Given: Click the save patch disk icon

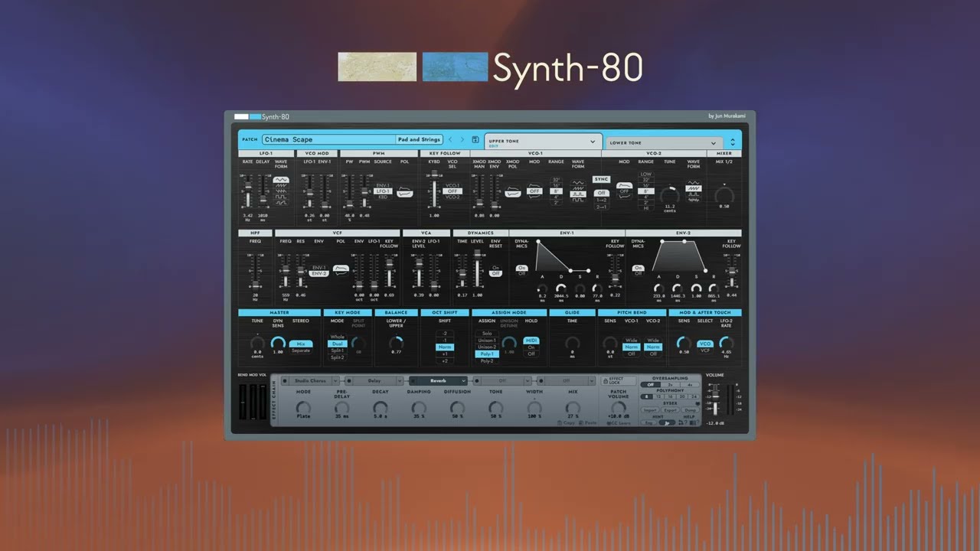Looking at the screenshot, I should (475, 139).
